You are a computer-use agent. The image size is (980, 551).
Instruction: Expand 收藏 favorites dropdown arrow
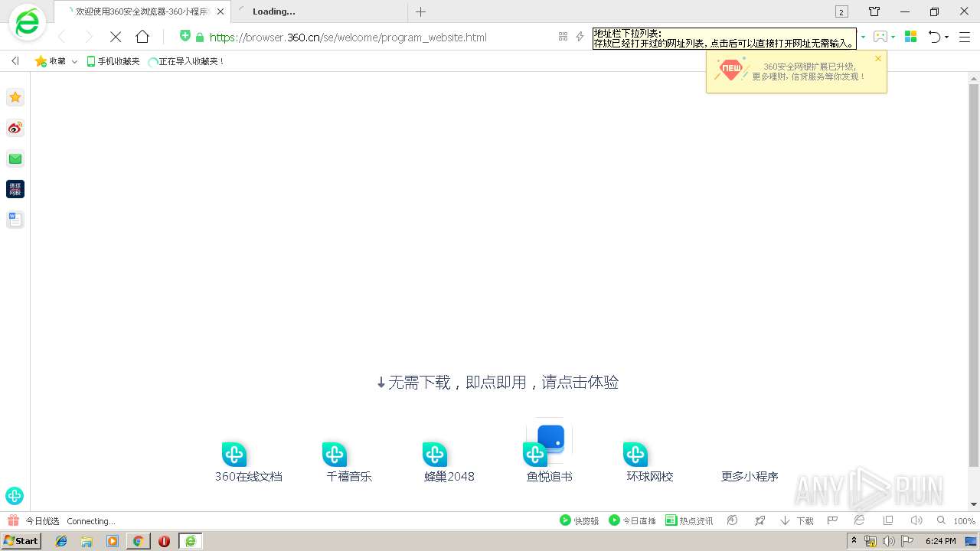click(x=74, y=61)
